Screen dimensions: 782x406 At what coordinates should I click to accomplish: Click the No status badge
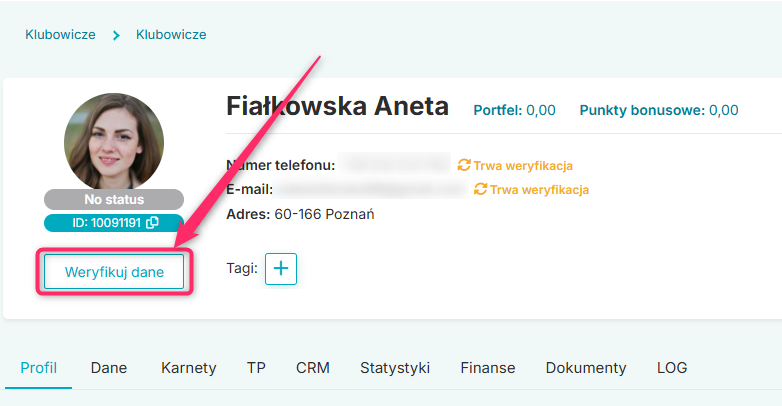coord(114,200)
